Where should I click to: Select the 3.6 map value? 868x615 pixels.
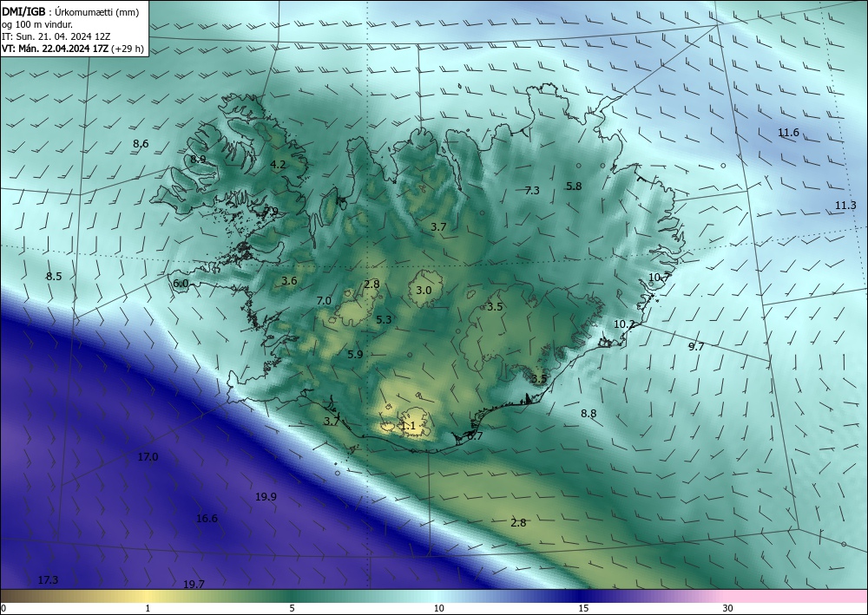[289, 281]
